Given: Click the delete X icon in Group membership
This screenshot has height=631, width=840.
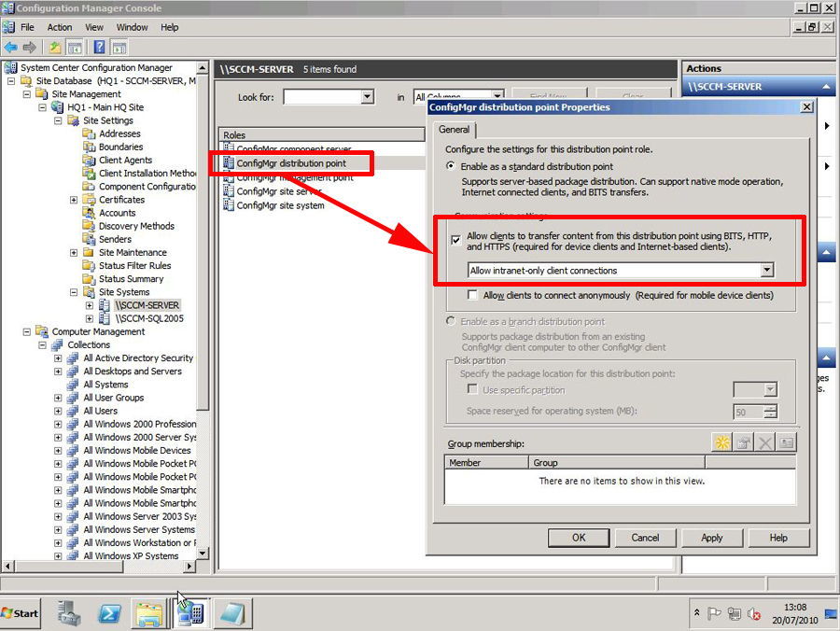Looking at the screenshot, I should tap(765, 442).
